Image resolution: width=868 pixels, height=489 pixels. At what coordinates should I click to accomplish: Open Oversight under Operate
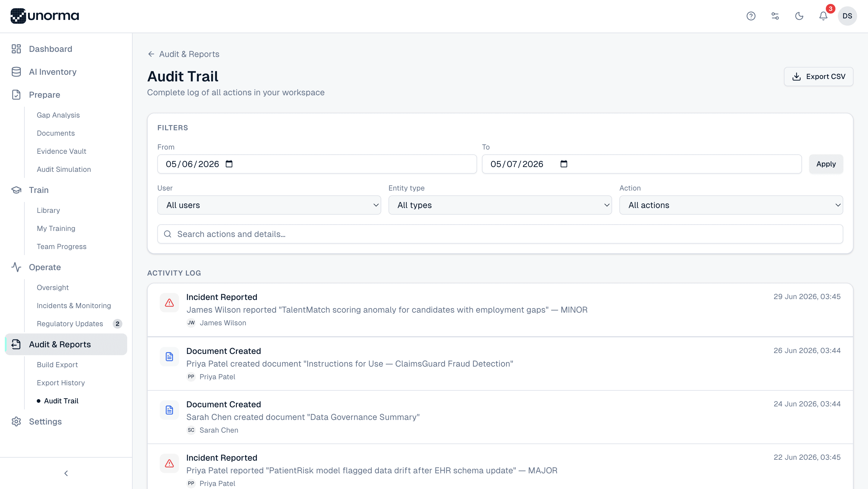point(52,288)
